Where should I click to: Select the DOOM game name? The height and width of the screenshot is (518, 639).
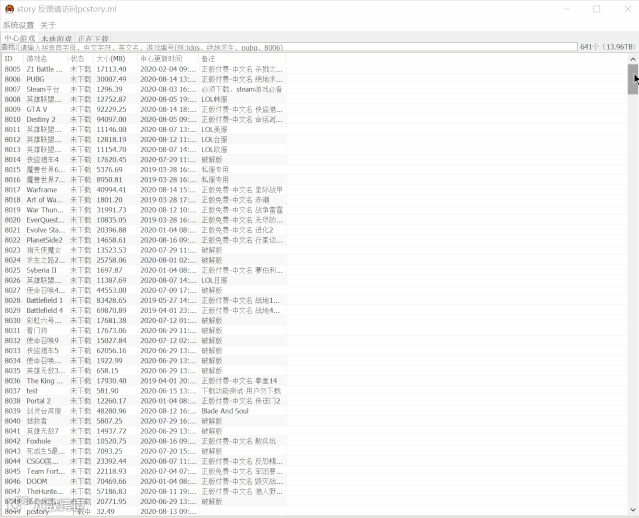(x=37, y=481)
